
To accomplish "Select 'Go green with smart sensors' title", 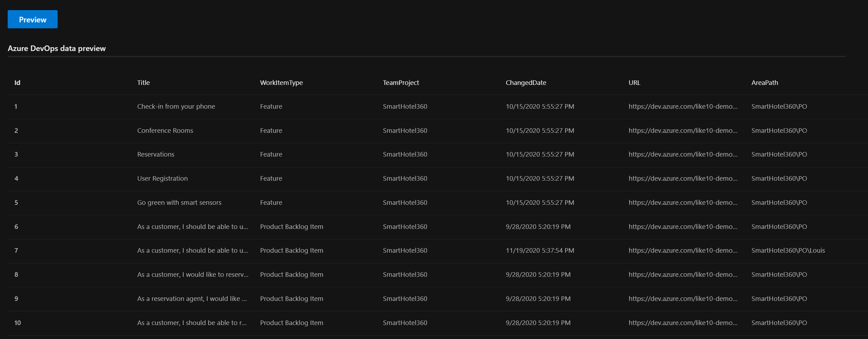I will tap(179, 203).
